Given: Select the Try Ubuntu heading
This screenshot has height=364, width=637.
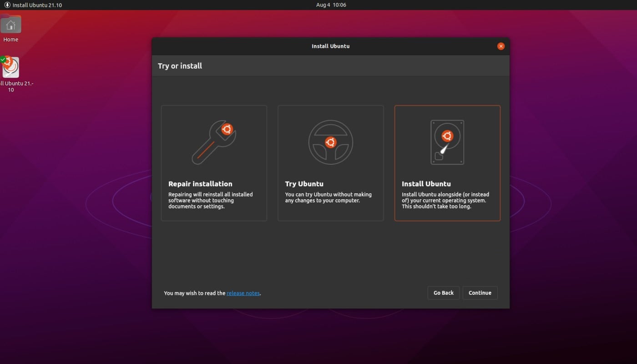Looking at the screenshot, I should pyautogui.click(x=304, y=184).
